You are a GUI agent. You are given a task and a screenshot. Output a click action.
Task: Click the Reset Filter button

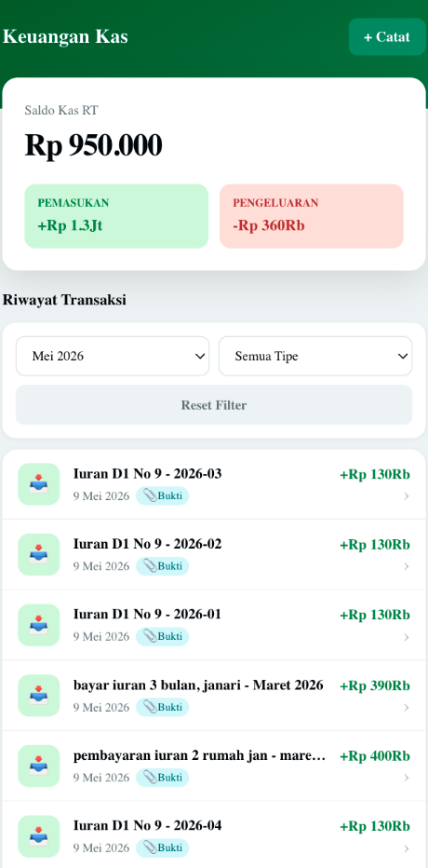214,404
